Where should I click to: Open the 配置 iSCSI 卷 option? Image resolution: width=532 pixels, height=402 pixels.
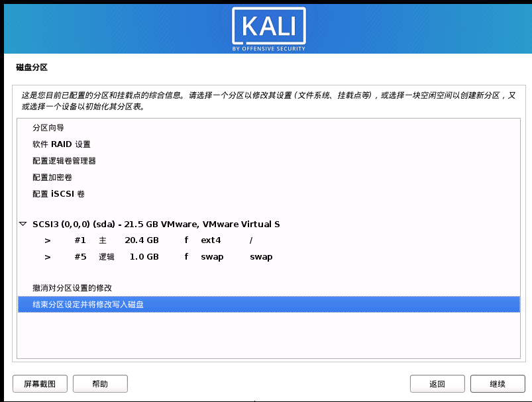click(x=58, y=194)
